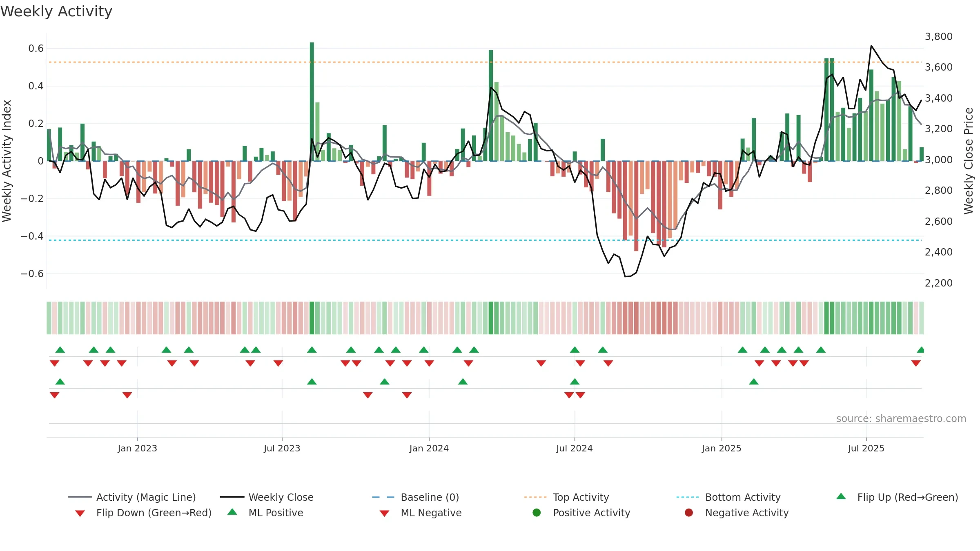980x551 pixels.
Task: Click the Negative Activity legend label
Action: point(747,513)
